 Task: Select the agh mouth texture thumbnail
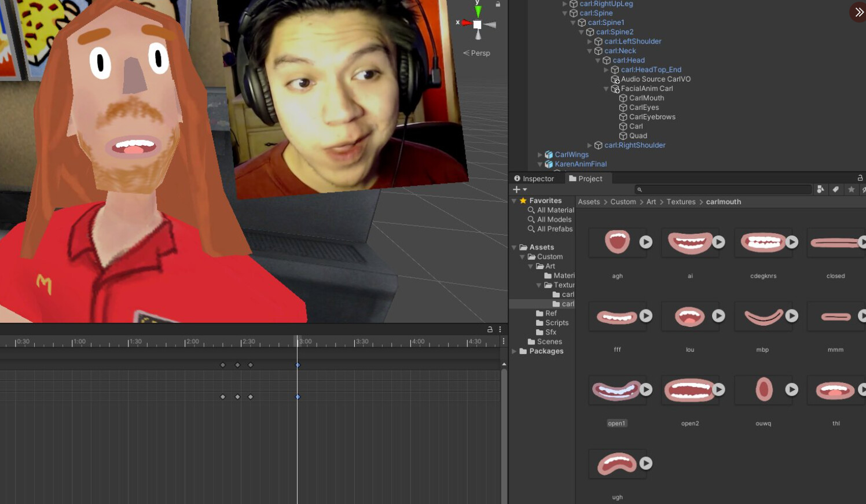tap(617, 242)
